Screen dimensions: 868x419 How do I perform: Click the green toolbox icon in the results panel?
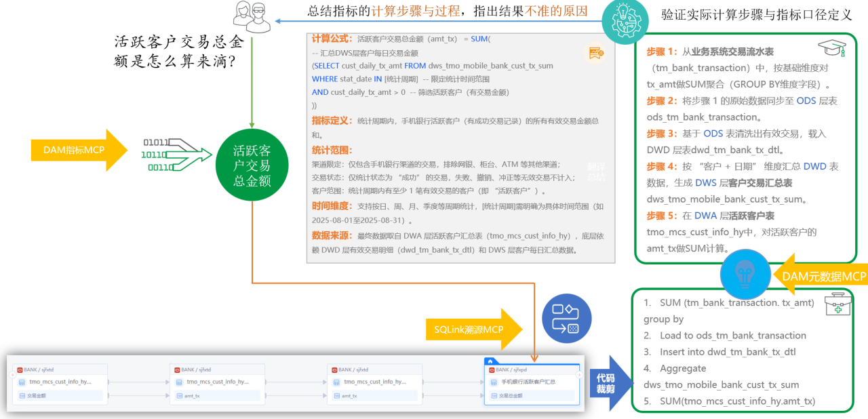click(x=837, y=305)
